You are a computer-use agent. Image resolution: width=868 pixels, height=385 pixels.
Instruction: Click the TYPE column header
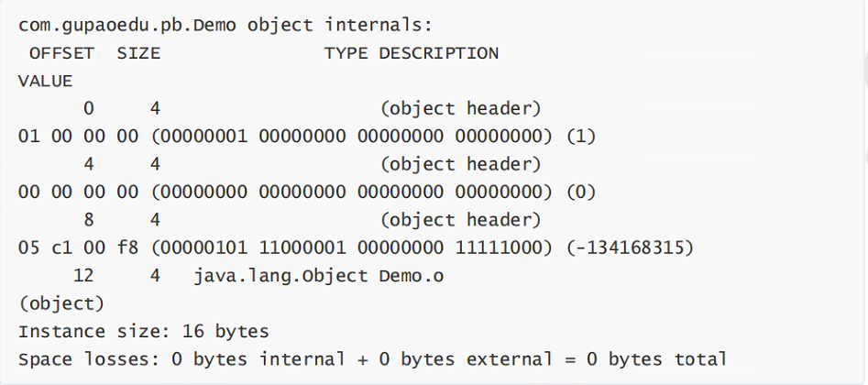pos(346,53)
